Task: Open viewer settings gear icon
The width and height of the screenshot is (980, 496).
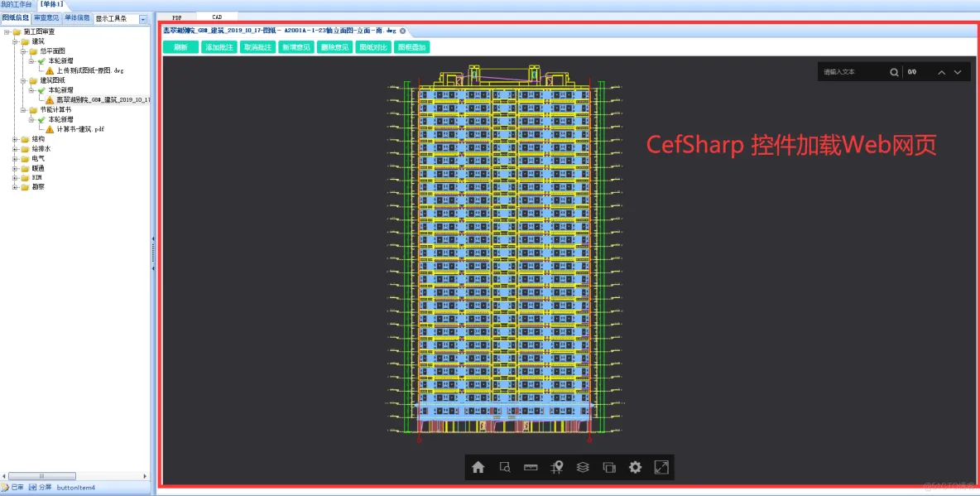Action: 635,467
